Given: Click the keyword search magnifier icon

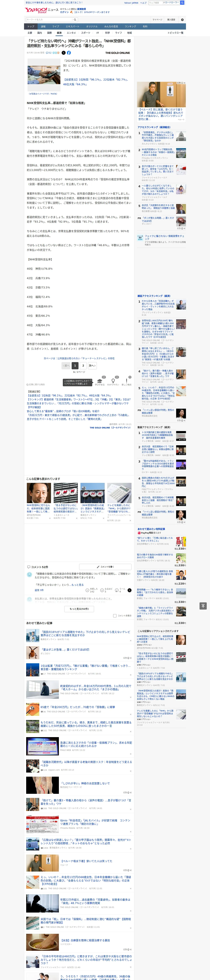Looking at the screenshot, I should tap(75, 20).
